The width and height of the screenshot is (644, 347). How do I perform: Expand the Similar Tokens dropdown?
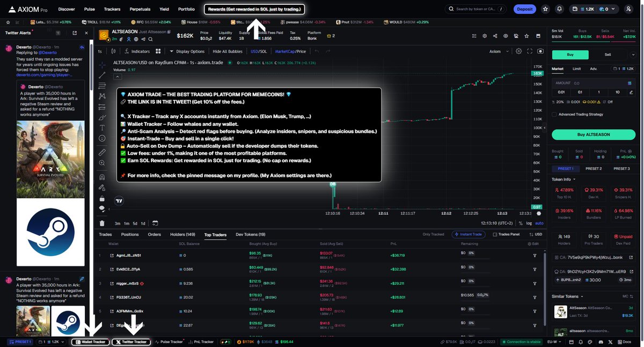tap(567, 296)
